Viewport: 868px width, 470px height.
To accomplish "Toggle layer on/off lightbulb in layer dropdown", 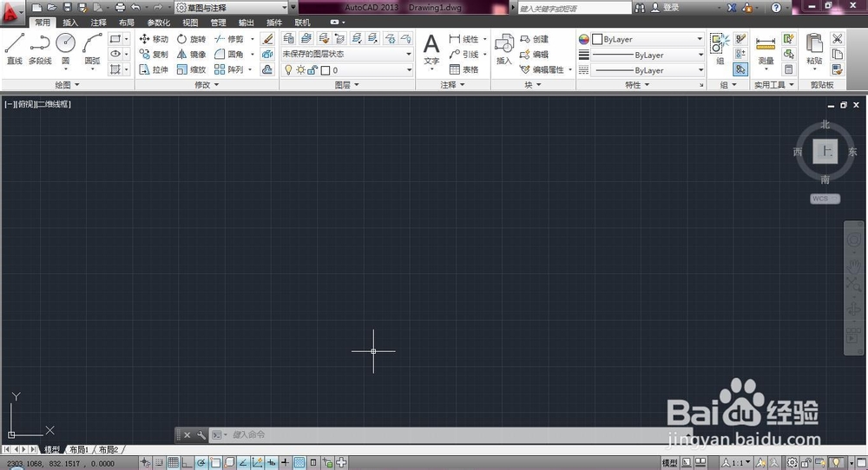I will (288, 70).
